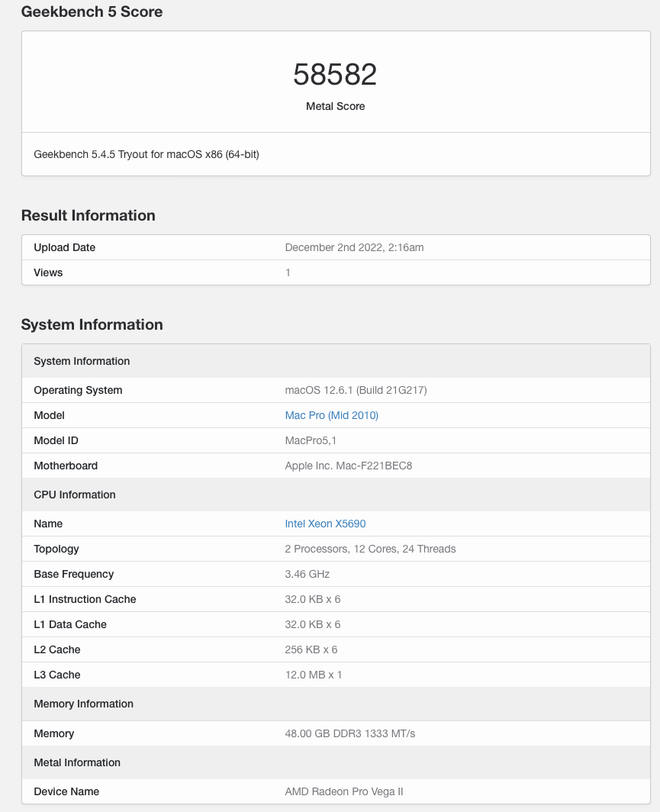Viewport: 660px width, 812px height.
Task: Click the 48.00 GB DDR3 memory value
Action: pos(349,733)
